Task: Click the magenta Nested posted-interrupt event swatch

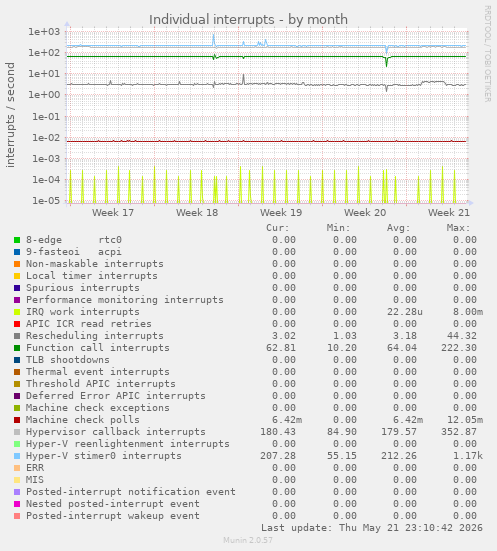Action: [17, 504]
